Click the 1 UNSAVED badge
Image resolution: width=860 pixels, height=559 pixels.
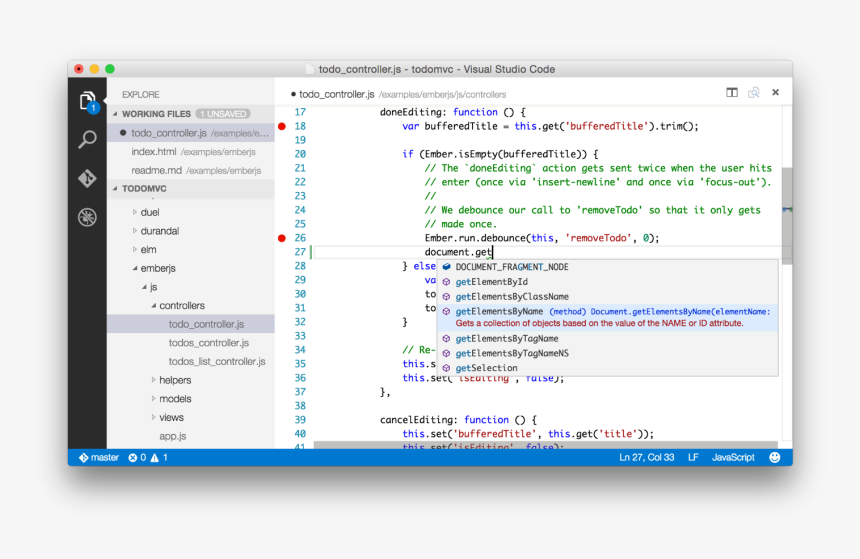(223, 114)
